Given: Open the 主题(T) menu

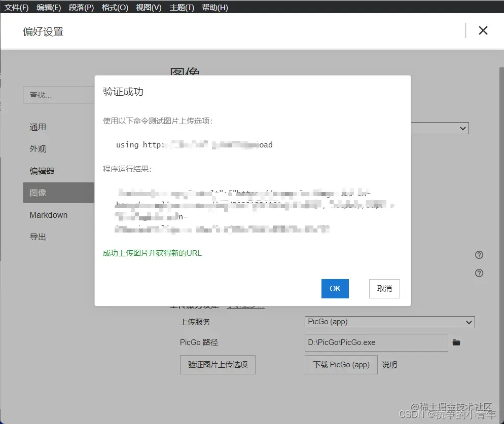Looking at the screenshot, I should (182, 7).
